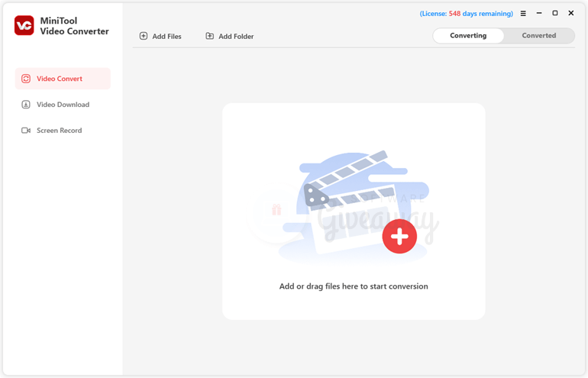Switch to the Converted tab
588x378 pixels.
(539, 36)
